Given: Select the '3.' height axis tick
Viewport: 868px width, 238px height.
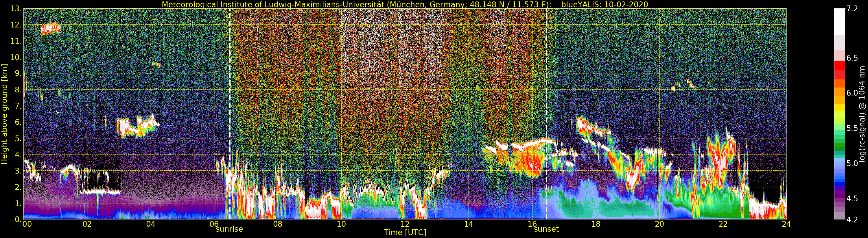Looking at the screenshot, I should (x=18, y=171).
